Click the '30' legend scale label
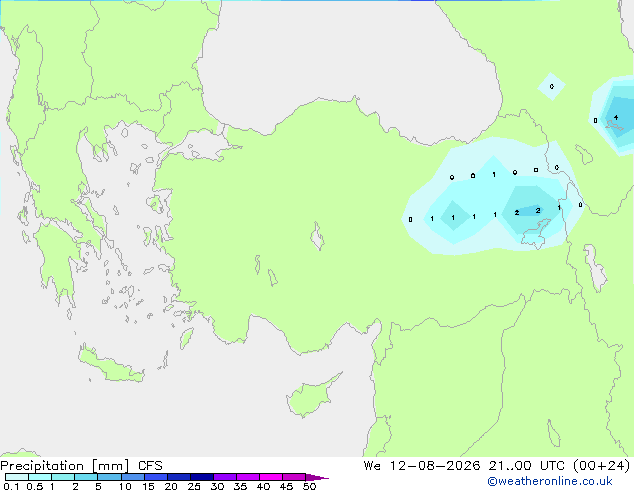The height and width of the screenshot is (490, 634). (x=217, y=486)
